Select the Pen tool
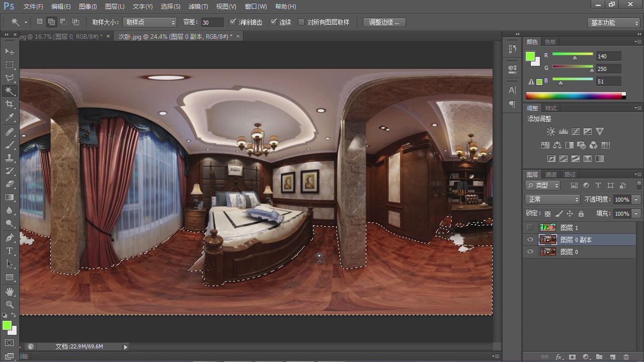 coord(10,238)
